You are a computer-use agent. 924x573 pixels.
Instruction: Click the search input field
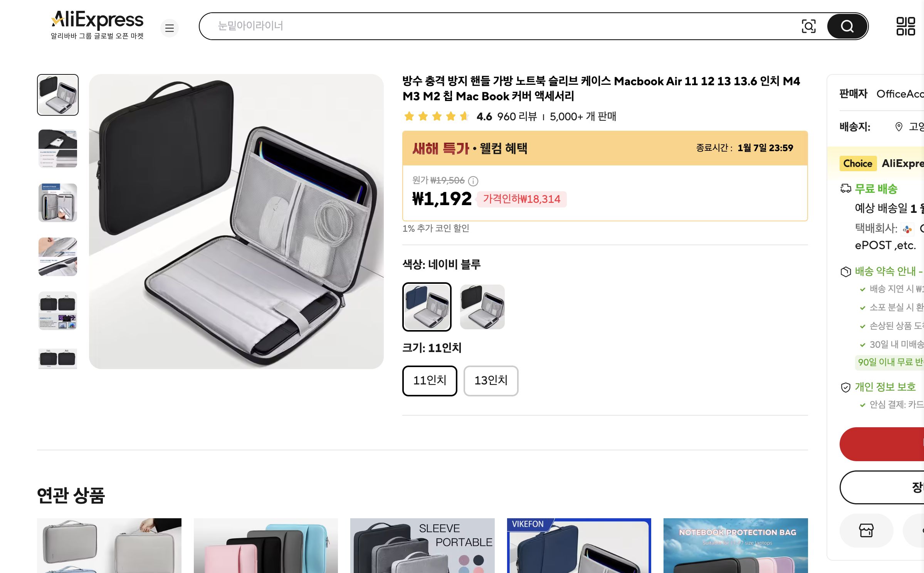tap(501, 26)
